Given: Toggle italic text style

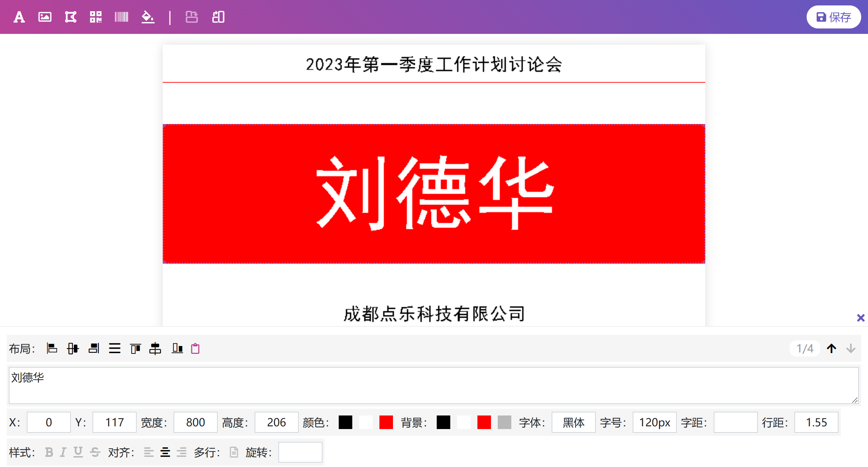Looking at the screenshot, I should pyautogui.click(x=63, y=452).
